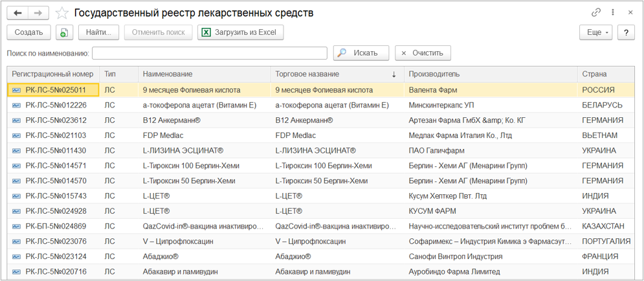Screen dimensions: 644x281
Task: Run search with the Искать button
Action: [361, 53]
